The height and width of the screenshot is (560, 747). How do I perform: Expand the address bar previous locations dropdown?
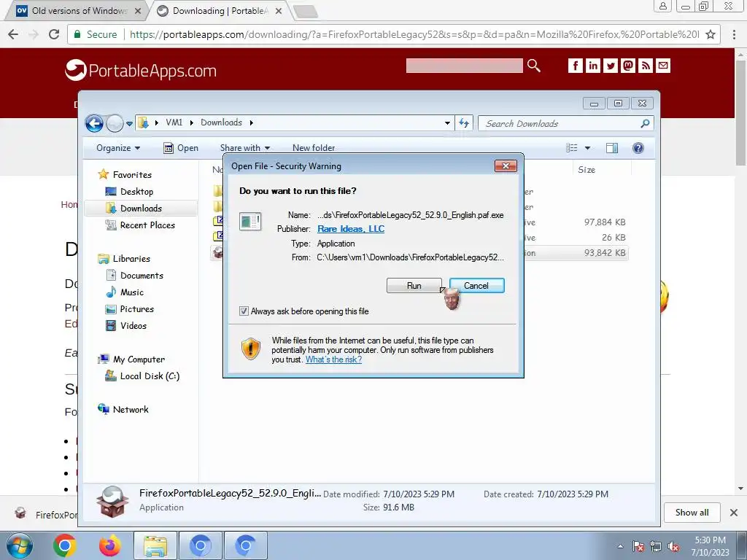click(x=447, y=122)
